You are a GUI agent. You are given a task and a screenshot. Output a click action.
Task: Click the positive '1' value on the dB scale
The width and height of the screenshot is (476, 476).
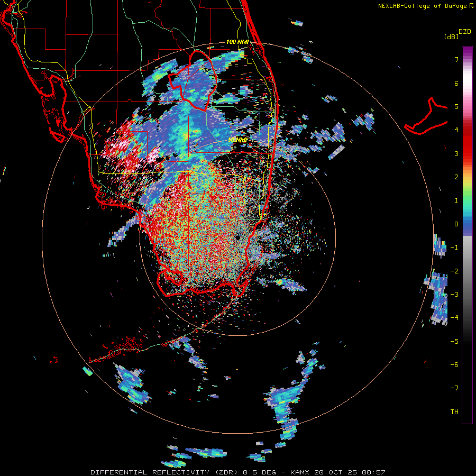[456, 200]
